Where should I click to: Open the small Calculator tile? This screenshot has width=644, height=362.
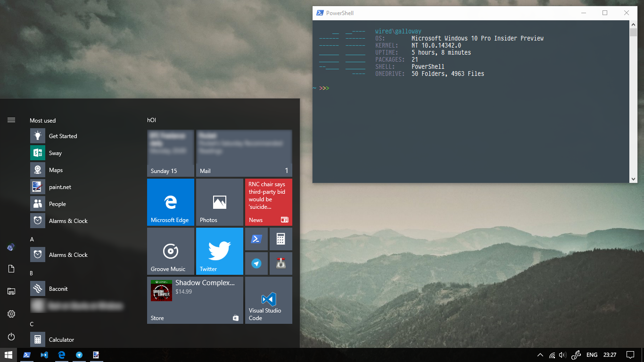(x=281, y=239)
